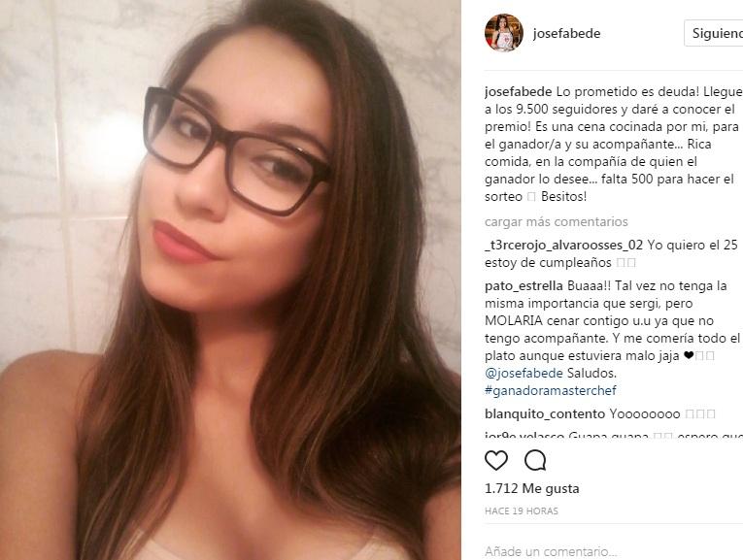
Task: Click the selfie photo of the post
Action: pyautogui.click(x=230, y=280)
